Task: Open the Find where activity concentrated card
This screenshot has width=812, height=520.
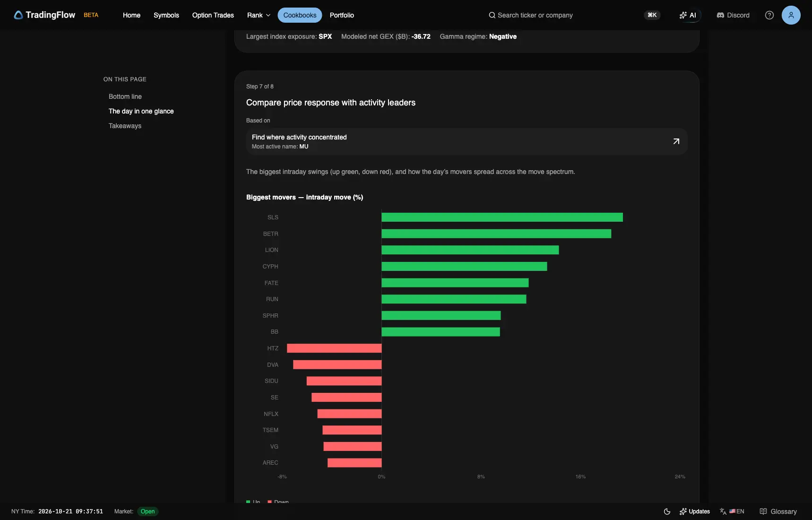Action: (466, 141)
